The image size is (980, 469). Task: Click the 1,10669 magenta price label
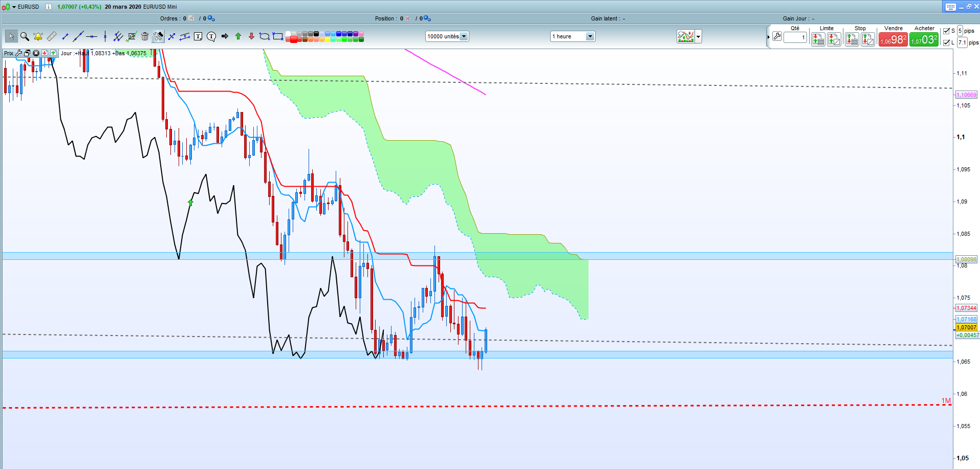coord(966,95)
